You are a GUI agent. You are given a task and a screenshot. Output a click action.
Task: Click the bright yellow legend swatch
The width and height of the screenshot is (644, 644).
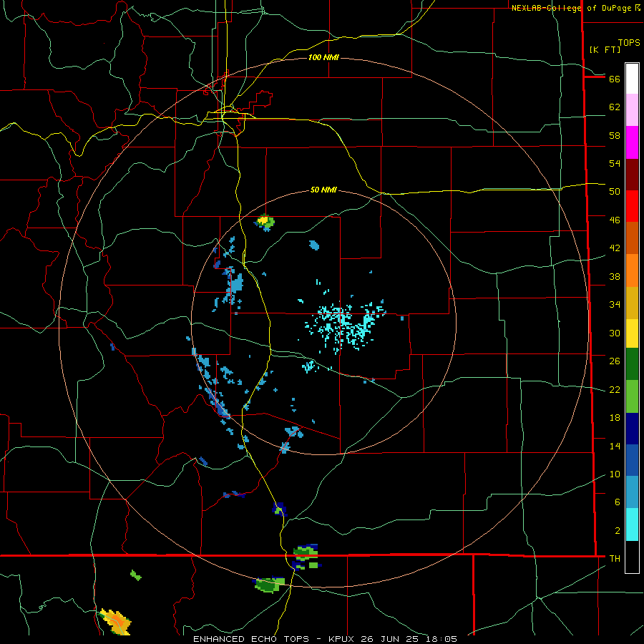point(632,333)
